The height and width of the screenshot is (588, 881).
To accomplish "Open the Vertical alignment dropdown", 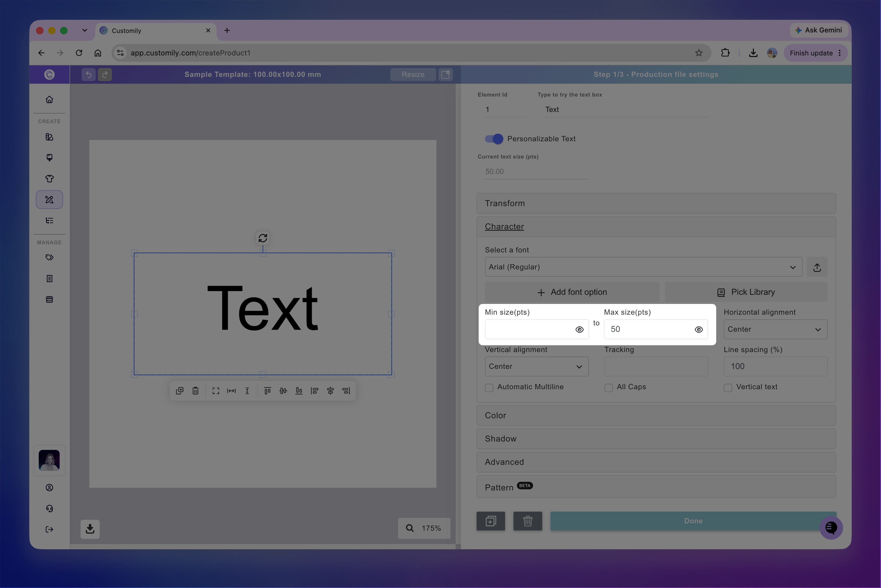I will [x=536, y=366].
